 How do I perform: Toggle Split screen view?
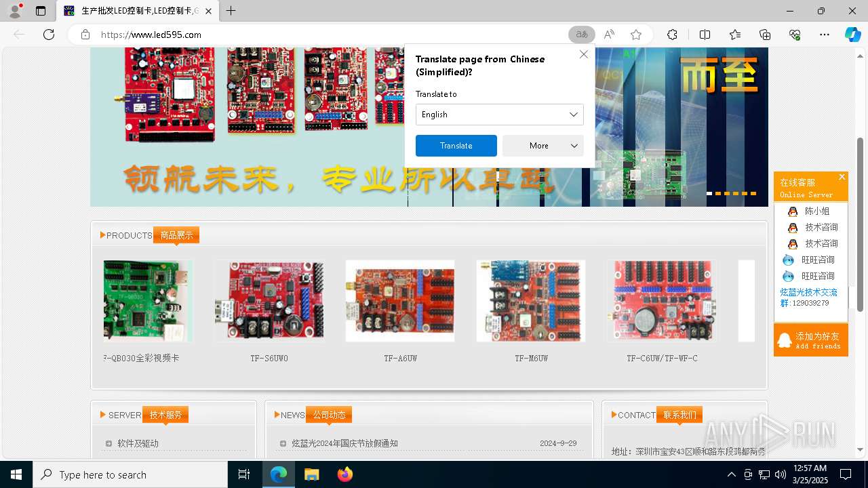(705, 35)
